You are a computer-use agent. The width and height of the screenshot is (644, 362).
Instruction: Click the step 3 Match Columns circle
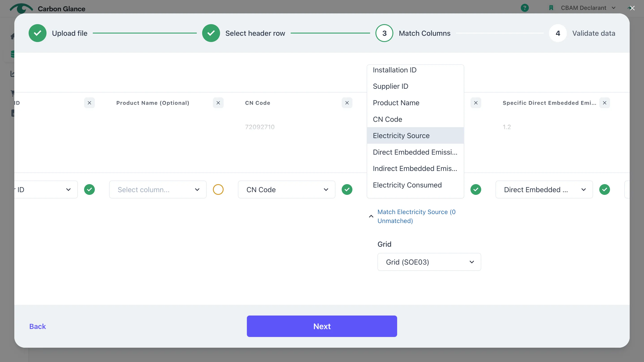(x=384, y=33)
